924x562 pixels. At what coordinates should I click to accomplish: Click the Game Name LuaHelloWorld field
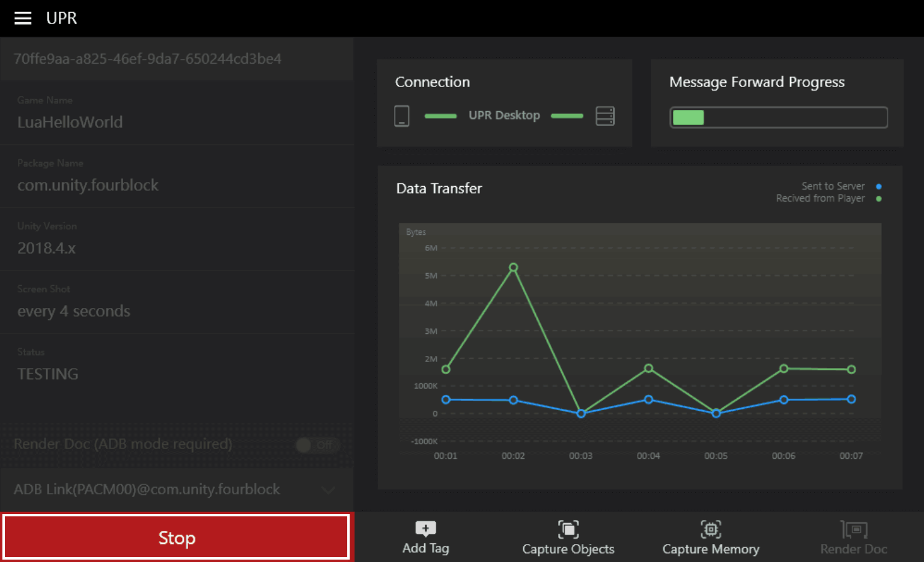177,113
